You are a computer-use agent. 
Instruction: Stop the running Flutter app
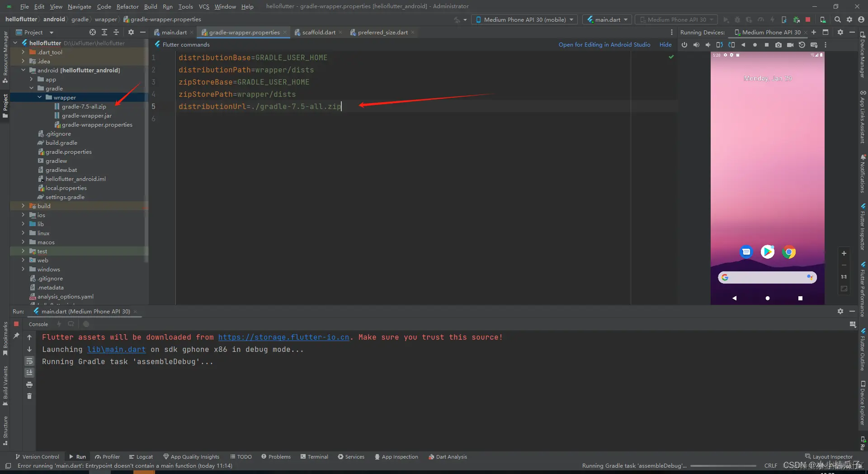(808, 19)
